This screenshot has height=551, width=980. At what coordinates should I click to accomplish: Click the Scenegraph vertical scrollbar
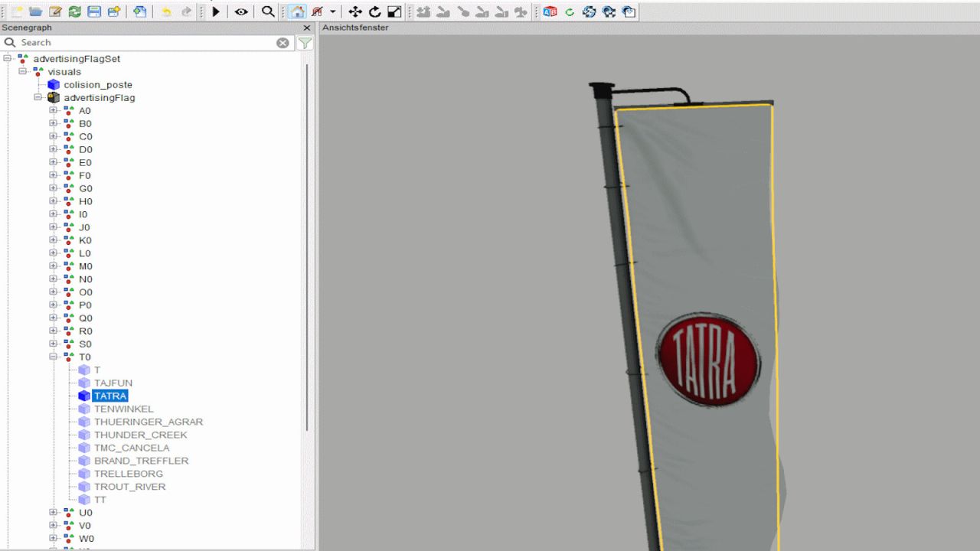(308, 245)
